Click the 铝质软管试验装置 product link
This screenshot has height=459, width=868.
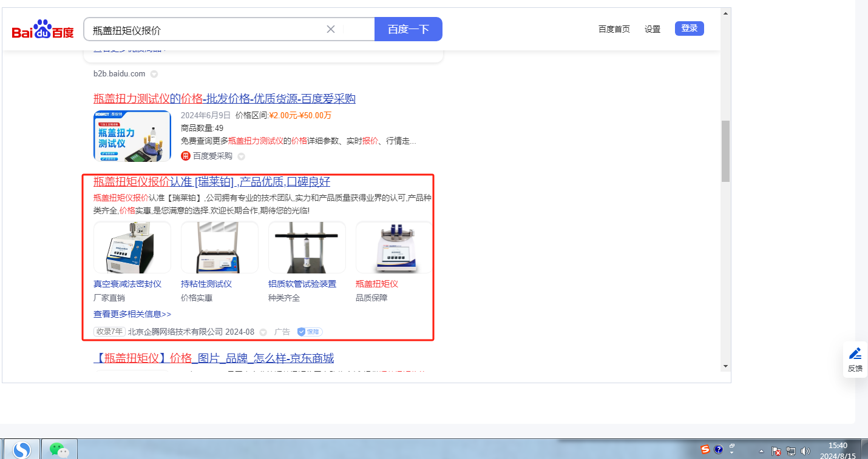click(302, 284)
